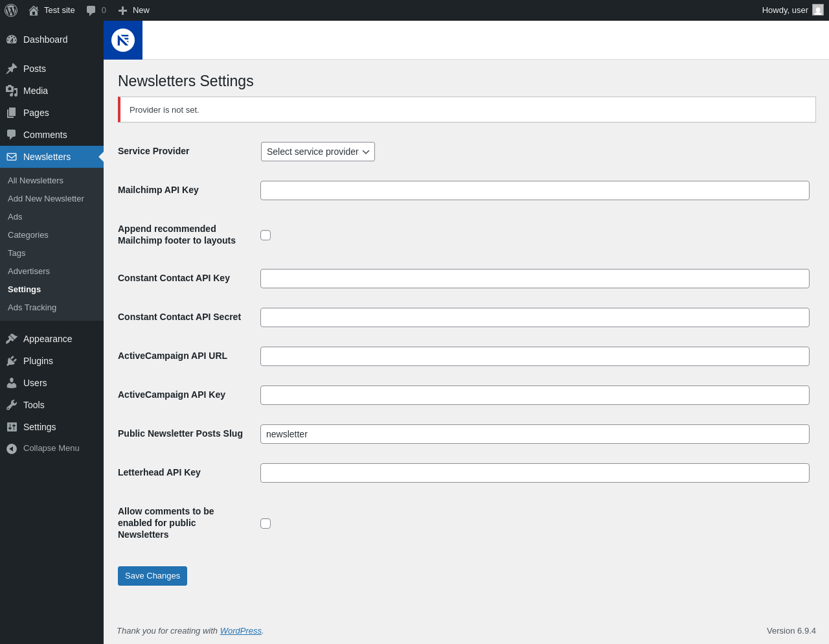Click the Collapse Menu arrow icon
This screenshot has height=644, width=829.
pos(12,448)
